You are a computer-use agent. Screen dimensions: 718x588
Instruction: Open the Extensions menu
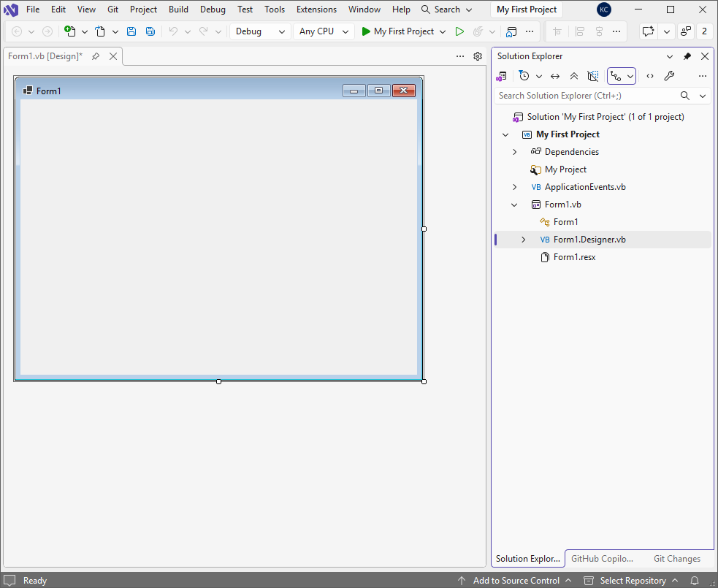pyautogui.click(x=316, y=9)
